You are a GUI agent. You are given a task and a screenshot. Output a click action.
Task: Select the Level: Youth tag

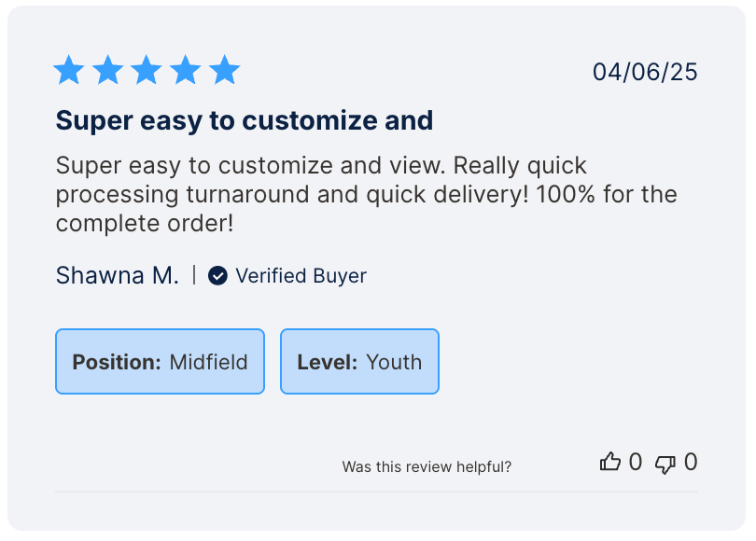pyautogui.click(x=359, y=362)
